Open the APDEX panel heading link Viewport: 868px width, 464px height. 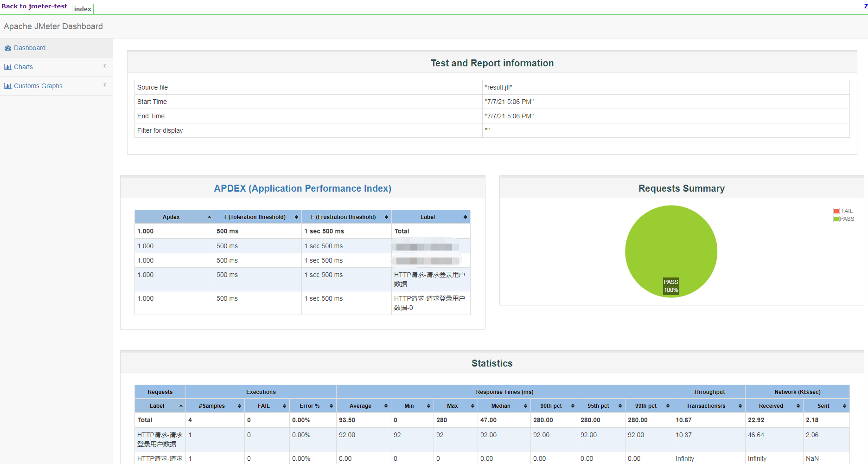click(302, 188)
